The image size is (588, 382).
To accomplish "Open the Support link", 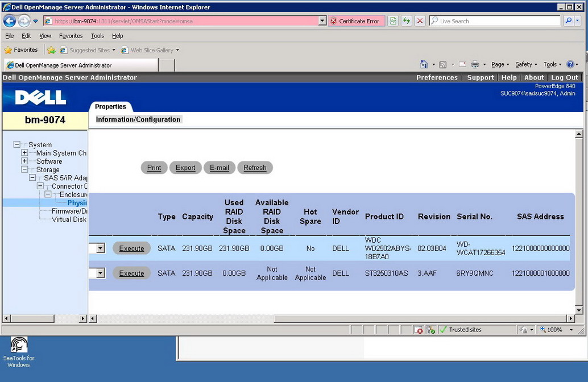I will [x=481, y=77].
